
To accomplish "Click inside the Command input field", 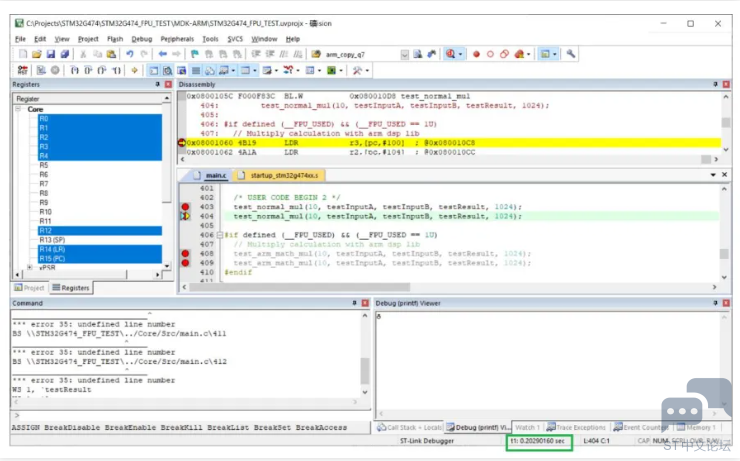I will [x=191, y=416].
